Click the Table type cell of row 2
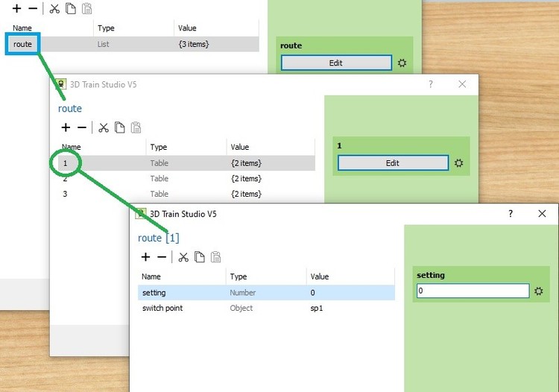This screenshot has height=392, width=559. click(x=159, y=179)
